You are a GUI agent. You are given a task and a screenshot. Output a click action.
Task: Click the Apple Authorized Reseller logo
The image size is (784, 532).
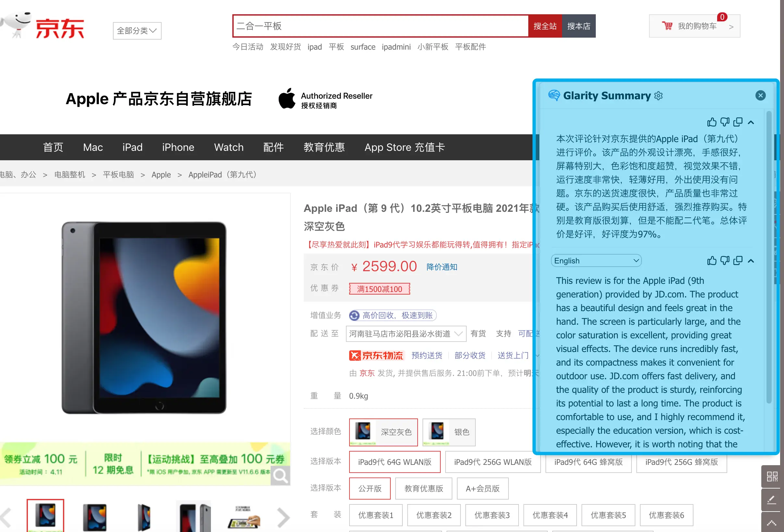click(325, 99)
